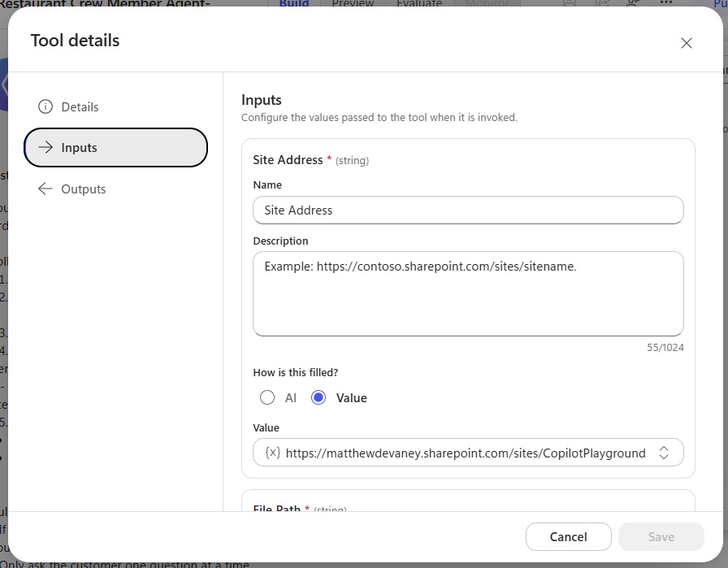Click the 'Configure the values passed' description
This screenshot has height=568, width=728.
[379, 118]
